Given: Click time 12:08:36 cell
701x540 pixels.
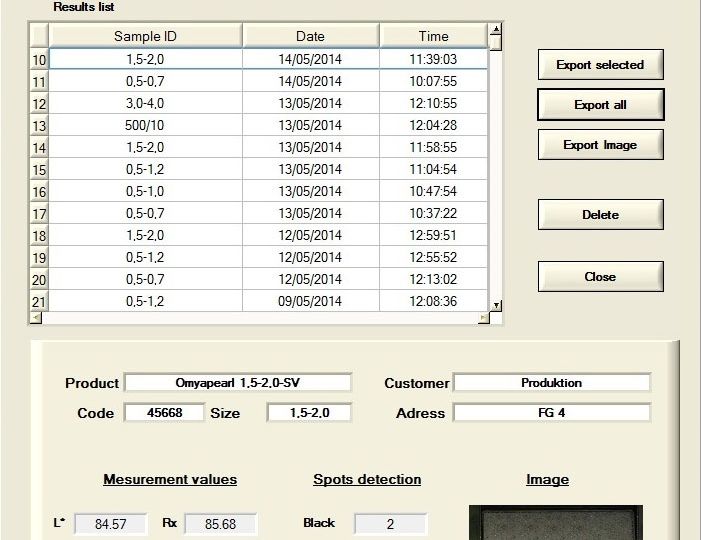Looking at the screenshot, I should point(433,301).
